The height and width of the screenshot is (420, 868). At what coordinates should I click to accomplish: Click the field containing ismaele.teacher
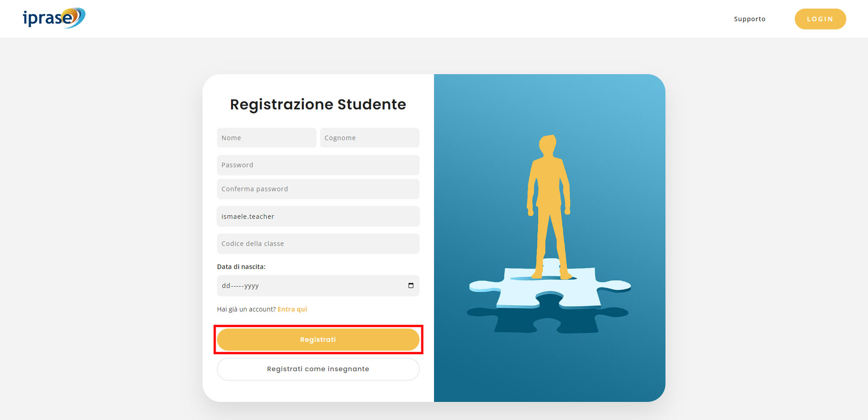click(x=318, y=217)
